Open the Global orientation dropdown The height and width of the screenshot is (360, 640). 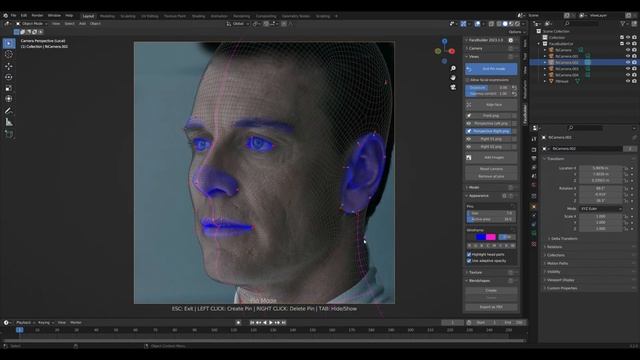click(237, 24)
